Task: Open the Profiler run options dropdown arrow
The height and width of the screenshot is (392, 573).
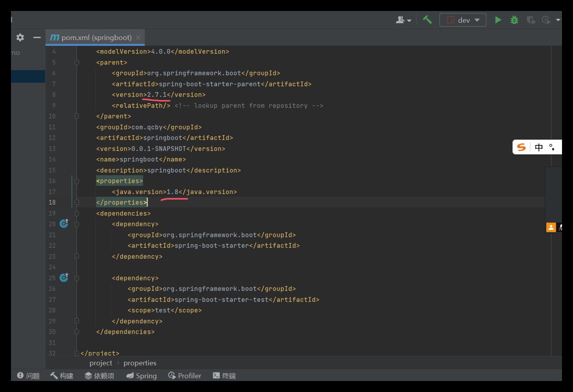Action: pyautogui.click(x=558, y=20)
